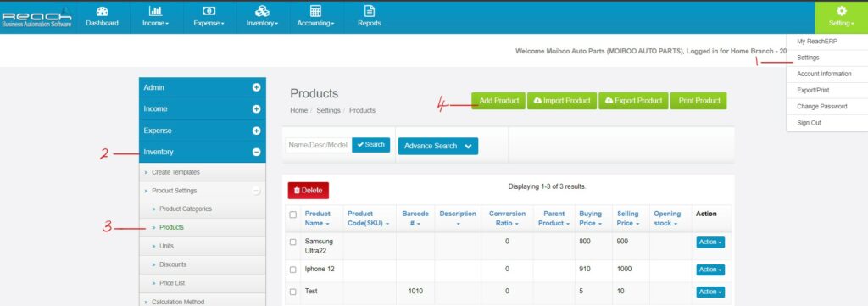Image resolution: width=868 pixels, height=306 pixels.
Task: Sort by Product Code(SKU) column
Action: click(368, 219)
